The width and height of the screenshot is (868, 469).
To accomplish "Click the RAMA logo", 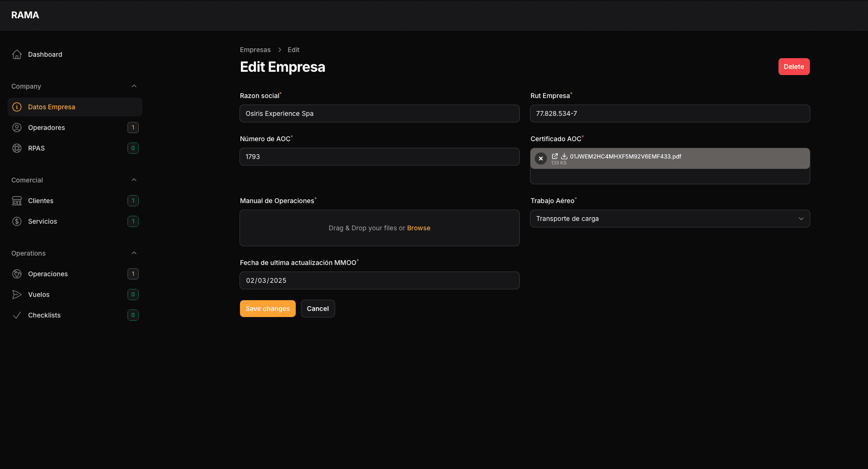I will tap(25, 15).
